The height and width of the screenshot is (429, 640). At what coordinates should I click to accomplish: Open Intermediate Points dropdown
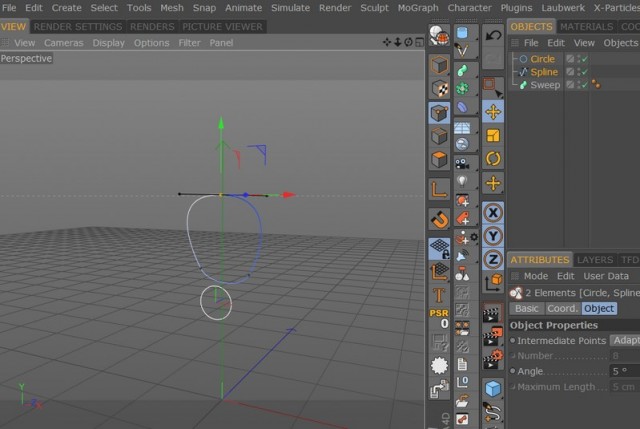click(625, 340)
